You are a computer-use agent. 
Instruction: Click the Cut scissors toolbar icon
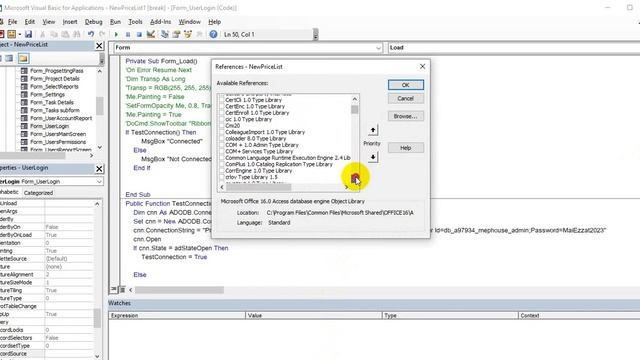[42, 35]
